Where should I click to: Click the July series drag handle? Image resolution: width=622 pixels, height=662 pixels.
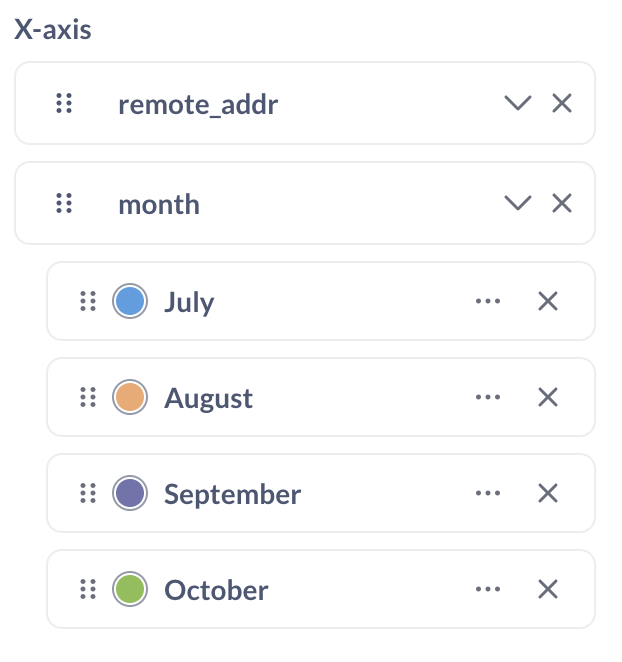88,301
